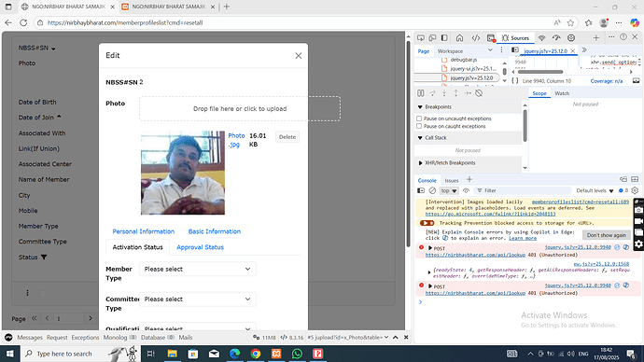
Task: Open DevTools help question icon
Action: (x=623, y=37)
